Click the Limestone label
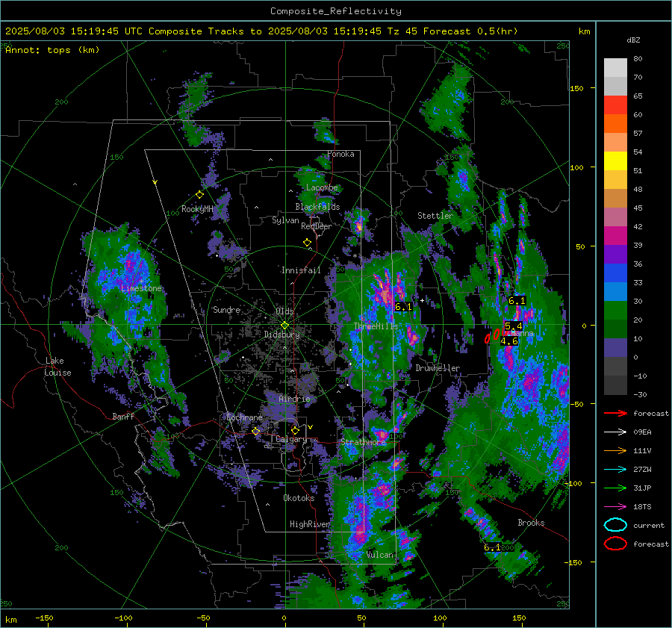The image size is (672, 628). (141, 288)
